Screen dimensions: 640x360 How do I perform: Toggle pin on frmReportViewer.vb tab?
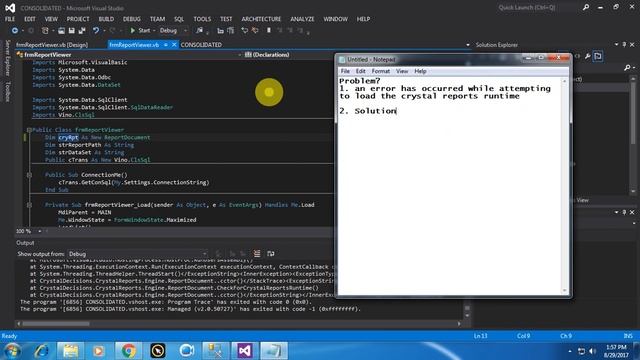(x=166, y=45)
